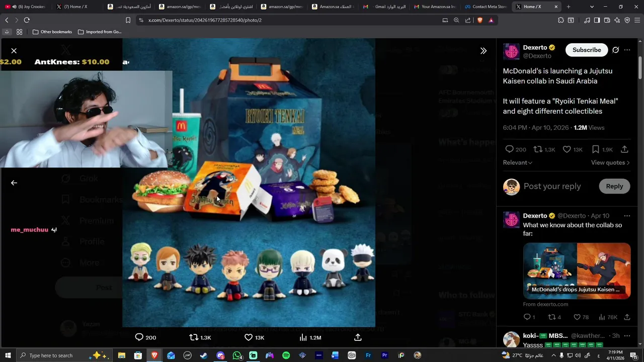The height and width of the screenshot is (362, 644).
Task: View the follow-up post's analytics, 76K
Action: [608, 317]
